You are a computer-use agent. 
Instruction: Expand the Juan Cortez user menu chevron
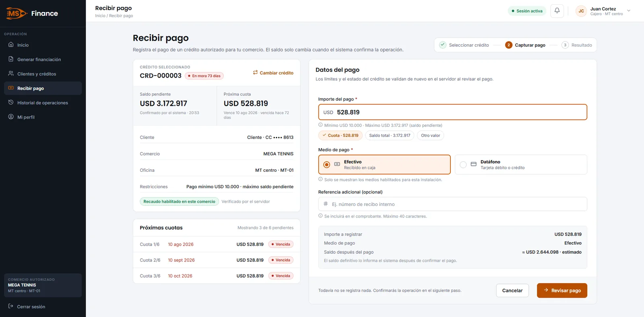coord(629,11)
